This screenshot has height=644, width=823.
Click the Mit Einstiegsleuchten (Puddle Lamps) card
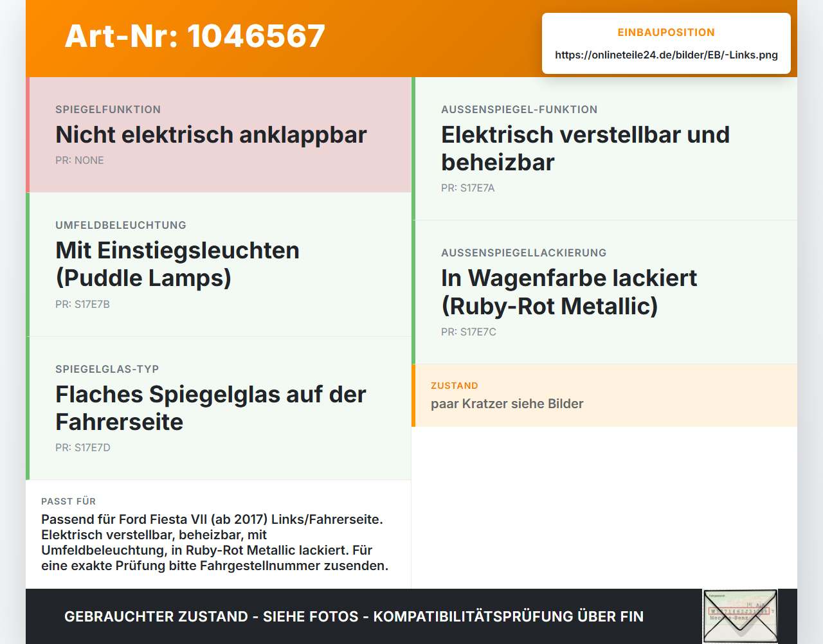219,265
